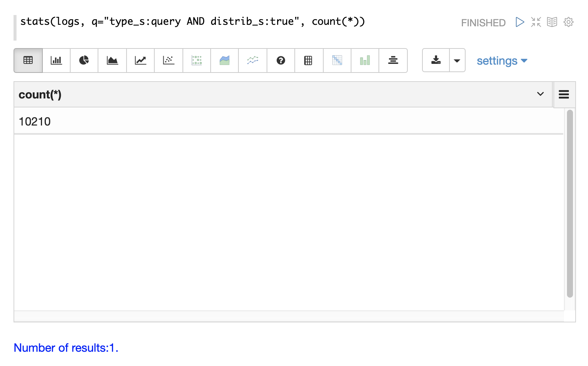This screenshot has height=366, width=588.
Task: Switch to table view
Action: (x=28, y=60)
